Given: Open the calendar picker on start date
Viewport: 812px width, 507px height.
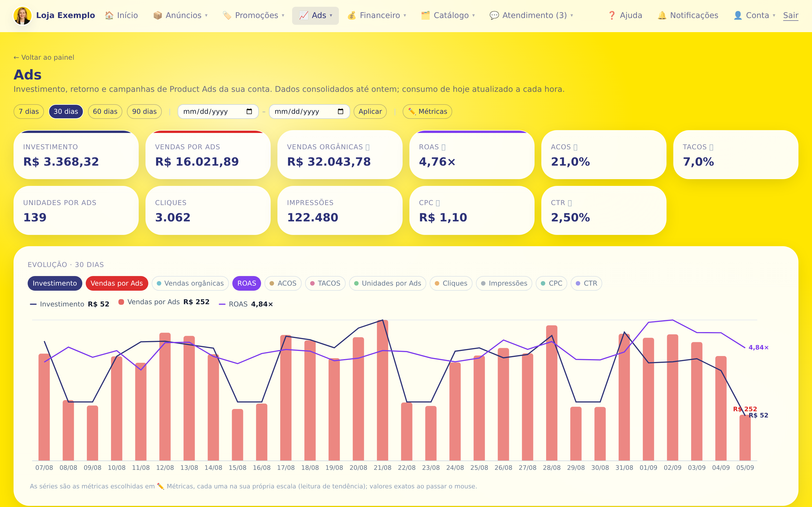Looking at the screenshot, I should point(249,111).
